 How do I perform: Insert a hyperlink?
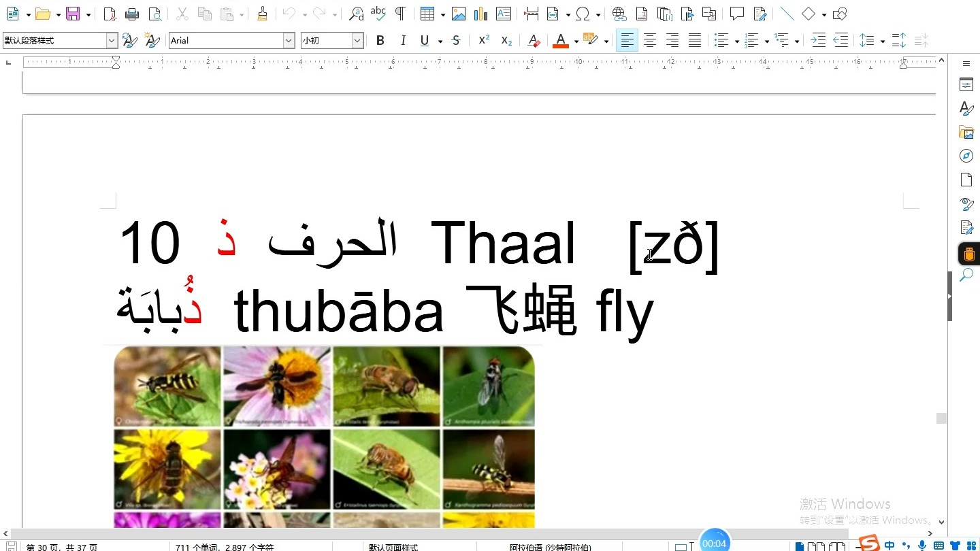(x=619, y=14)
